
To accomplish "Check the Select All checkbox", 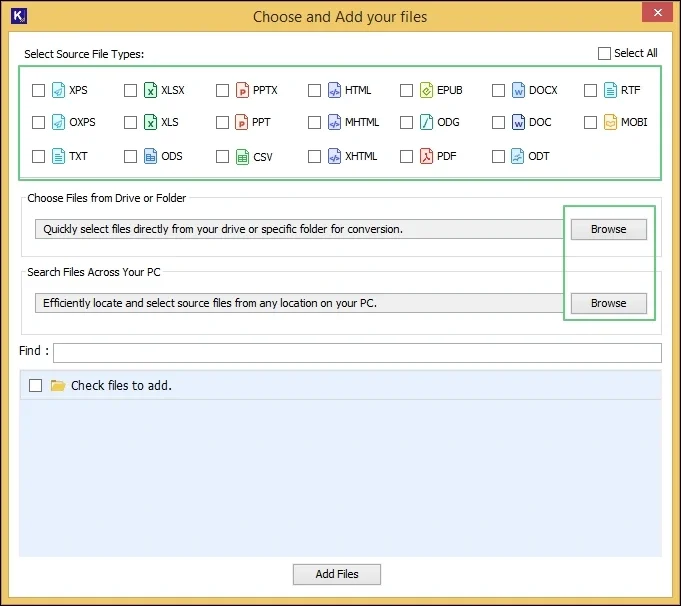I will [604, 53].
